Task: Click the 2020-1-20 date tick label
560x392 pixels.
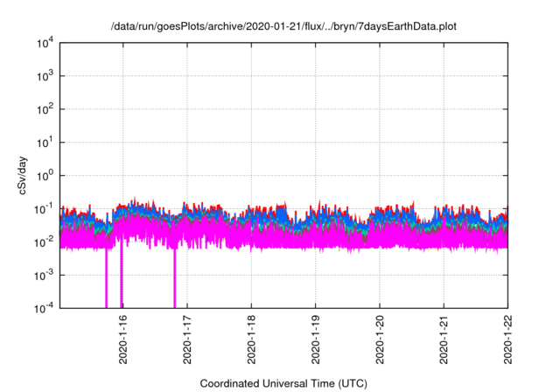Action: [379, 339]
